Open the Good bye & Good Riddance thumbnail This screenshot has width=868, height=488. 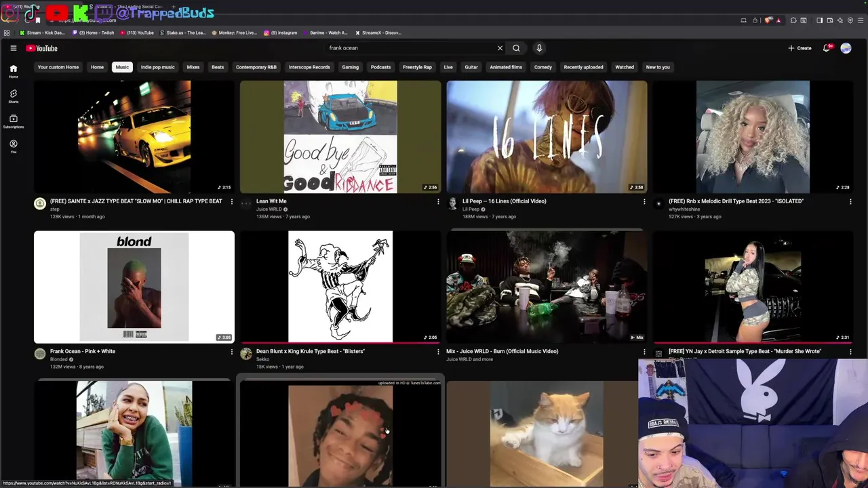point(340,136)
